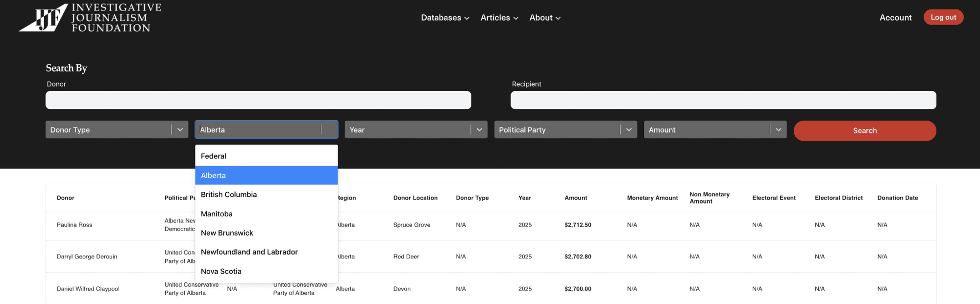980x304 pixels.
Task: Click the IJF logo icon
Action: point(44,18)
